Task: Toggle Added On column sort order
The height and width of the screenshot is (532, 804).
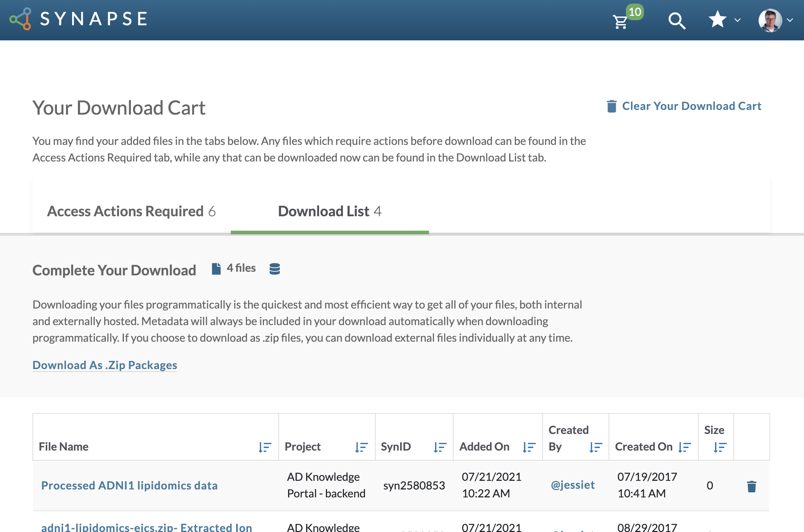Action: click(x=529, y=447)
